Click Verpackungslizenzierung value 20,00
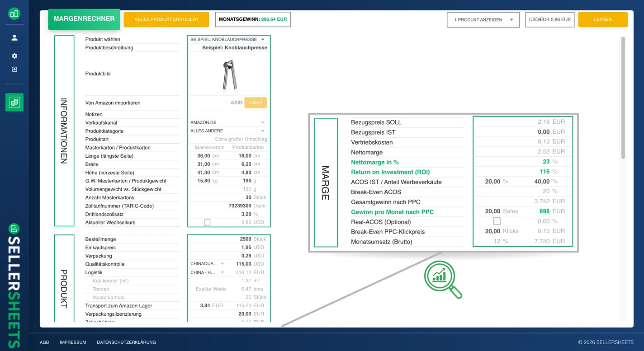 point(245,314)
